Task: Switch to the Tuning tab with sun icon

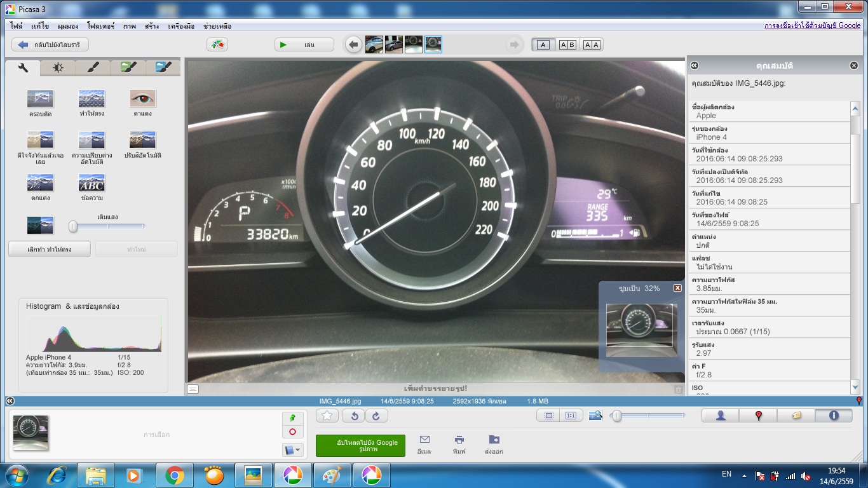Action: (58, 67)
